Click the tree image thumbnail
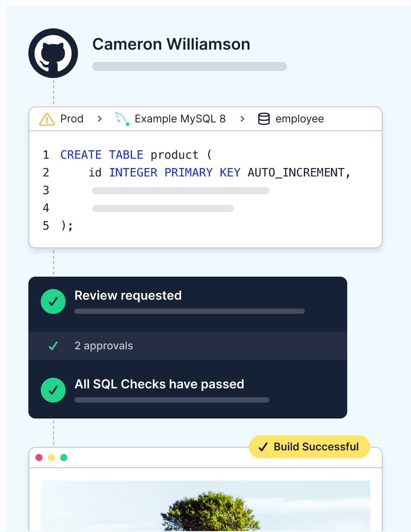 205,506
